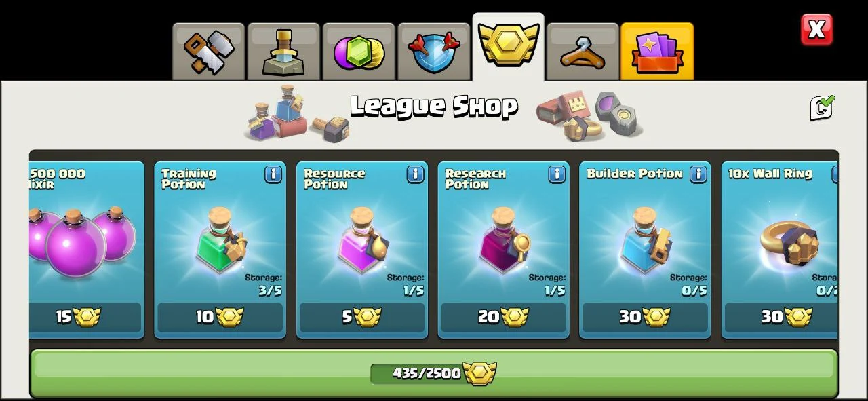This screenshot has width=868, height=401.
Task: Buy Training Potion for 10 medals
Action: tap(220, 317)
